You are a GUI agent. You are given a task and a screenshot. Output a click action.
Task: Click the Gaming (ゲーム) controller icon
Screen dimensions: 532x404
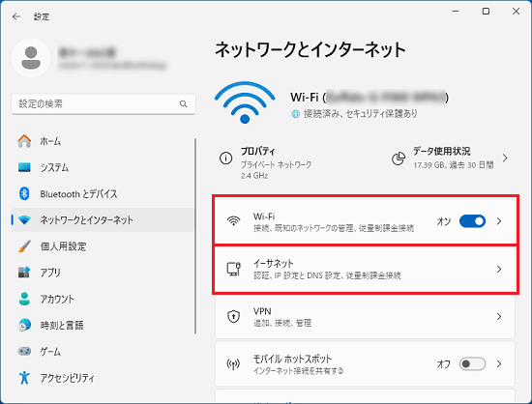[24, 352]
